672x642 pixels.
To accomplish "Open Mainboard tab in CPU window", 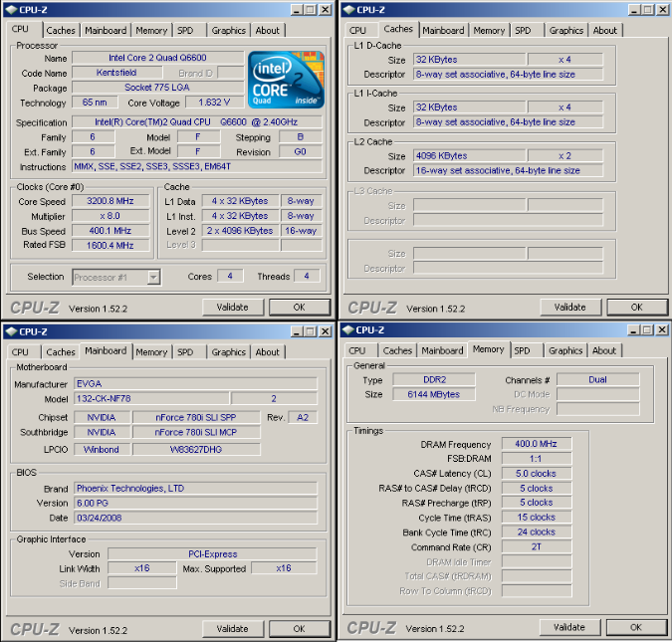I will point(106,31).
